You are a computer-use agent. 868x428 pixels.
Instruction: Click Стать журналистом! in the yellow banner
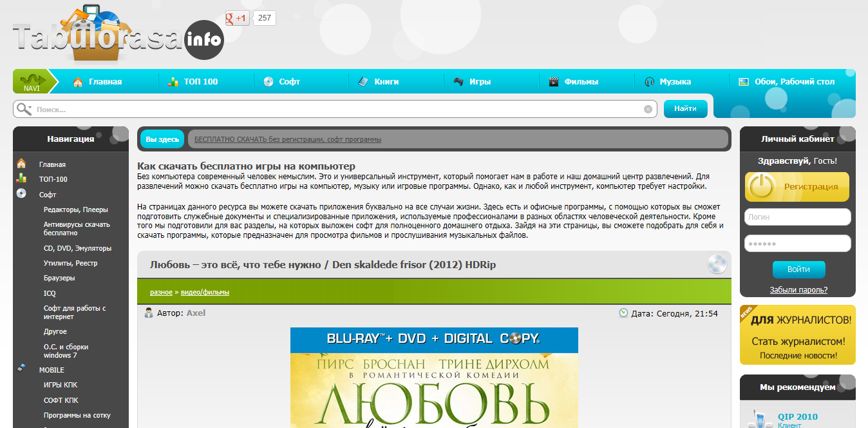tap(798, 342)
